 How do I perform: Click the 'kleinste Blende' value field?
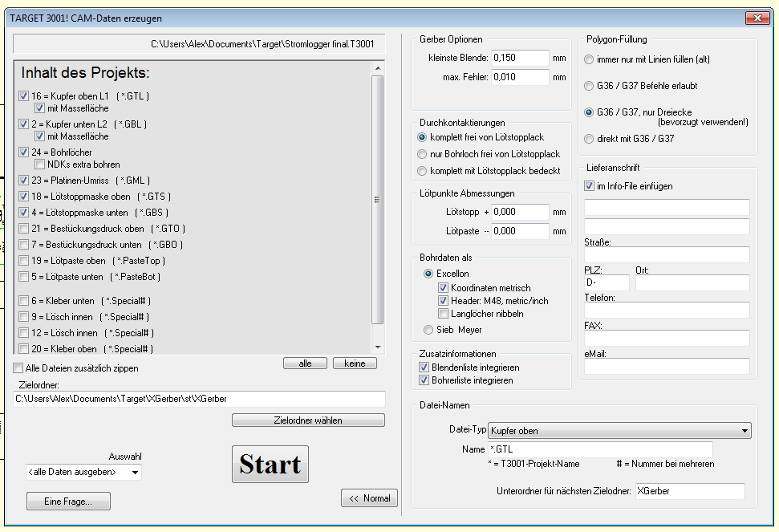click(x=520, y=58)
